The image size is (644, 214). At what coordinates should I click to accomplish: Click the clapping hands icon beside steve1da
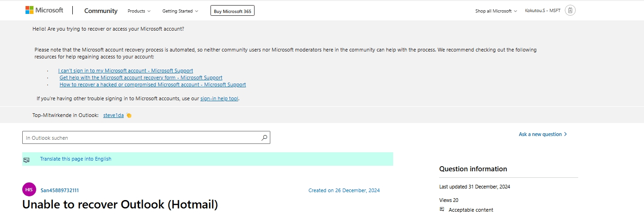tap(129, 115)
